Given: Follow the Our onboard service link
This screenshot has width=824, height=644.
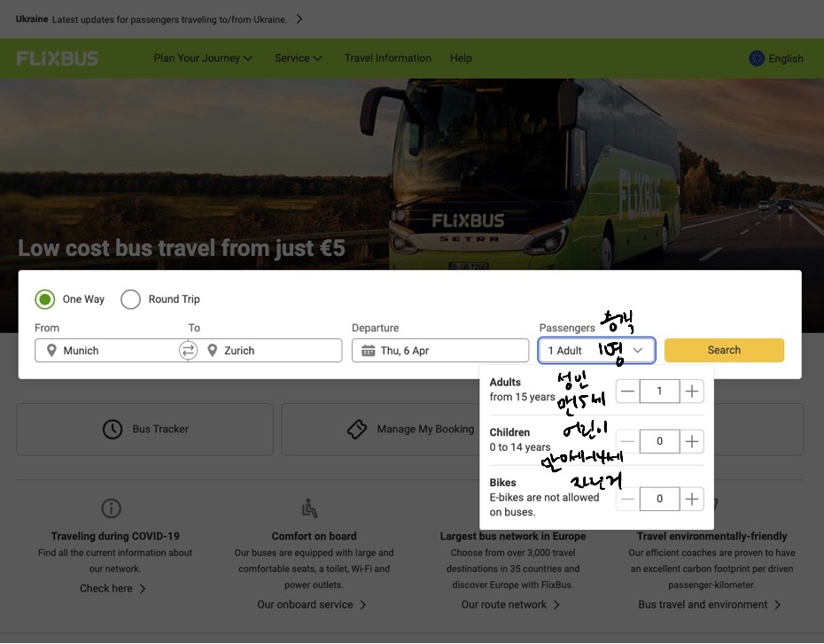Looking at the screenshot, I should [x=312, y=605].
